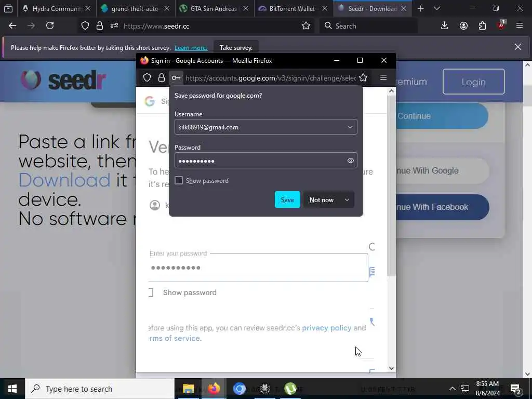Open the privacy policy link
The height and width of the screenshot is (399, 532).
point(326,328)
